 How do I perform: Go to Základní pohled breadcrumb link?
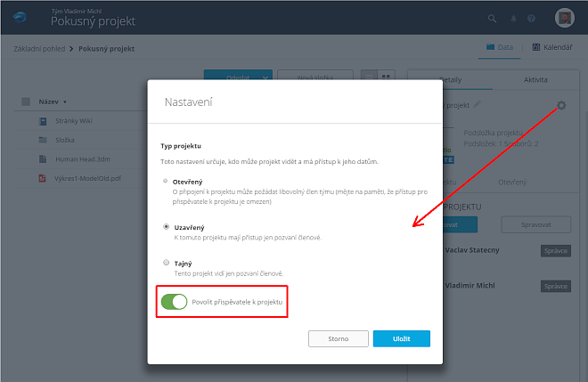click(39, 49)
